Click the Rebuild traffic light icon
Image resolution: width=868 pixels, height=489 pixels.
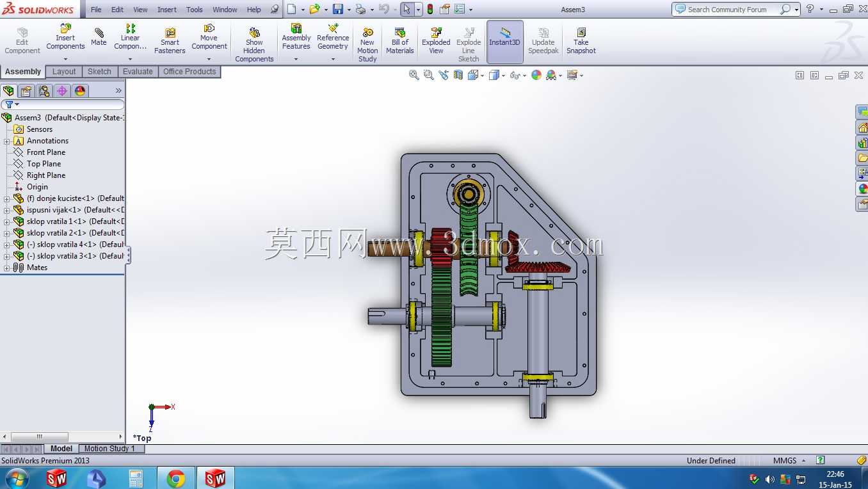pyautogui.click(x=430, y=10)
